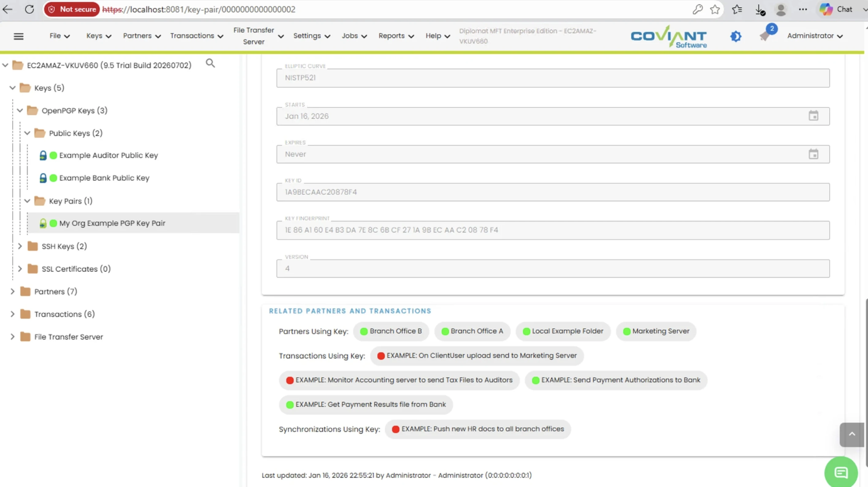This screenshot has height=487, width=868.
Task: Click the Elliptic Curve field
Action: (x=553, y=78)
